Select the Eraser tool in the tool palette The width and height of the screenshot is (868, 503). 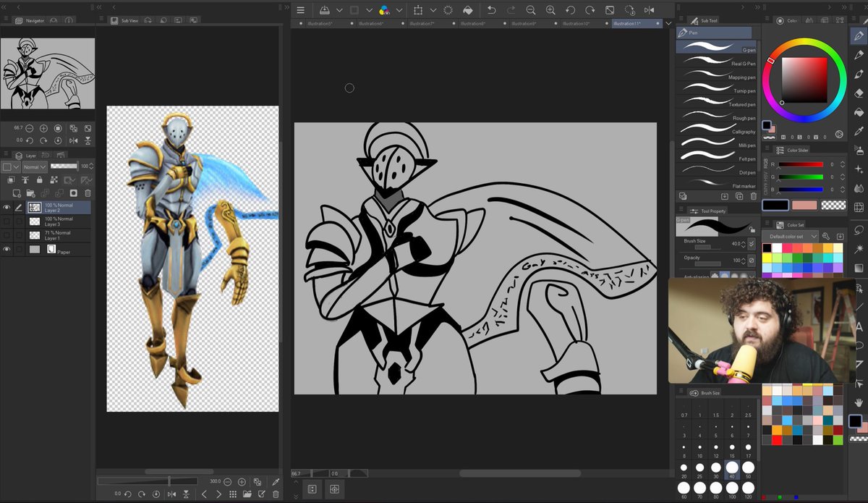tap(859, 93)
